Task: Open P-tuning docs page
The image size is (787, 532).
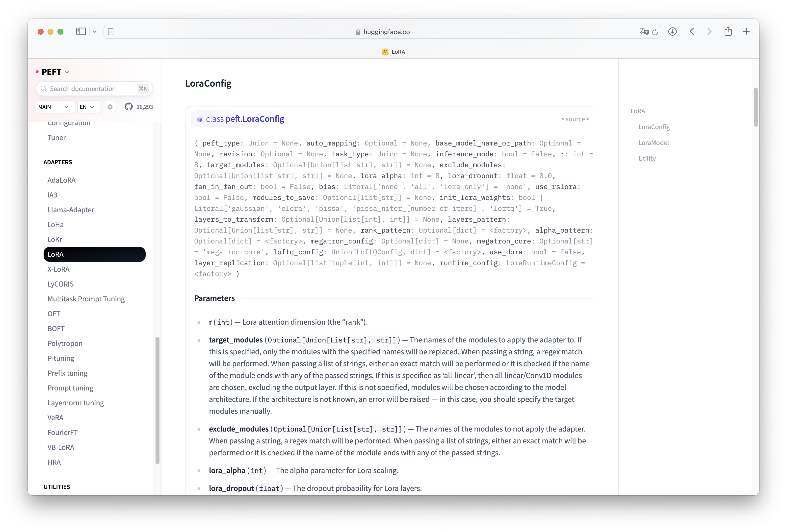Action: click(61, 358)
